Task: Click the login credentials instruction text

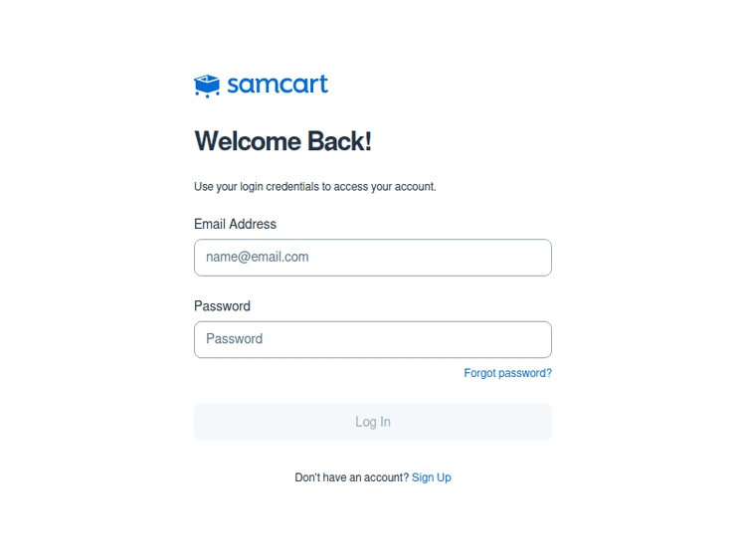Action: pyautogui.click(x=314, y=186)
